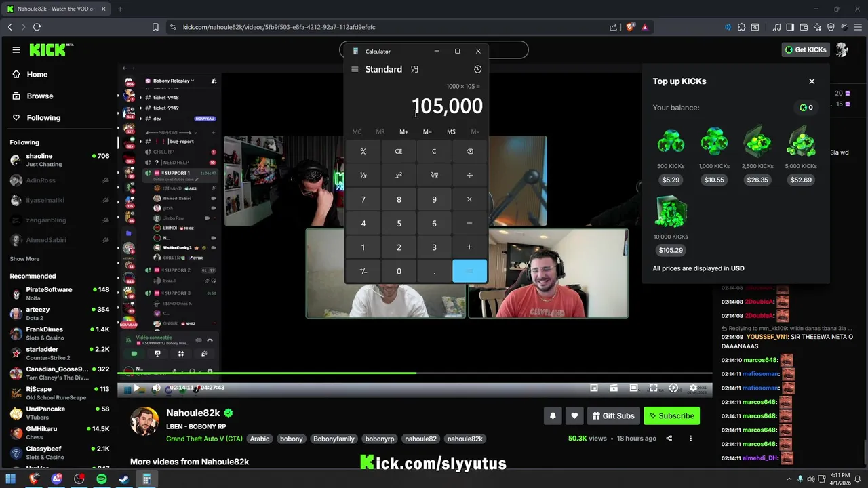Go to Home in Kick sidebar
Viewport: 868px width, 488px height.
tap(30, 75)
